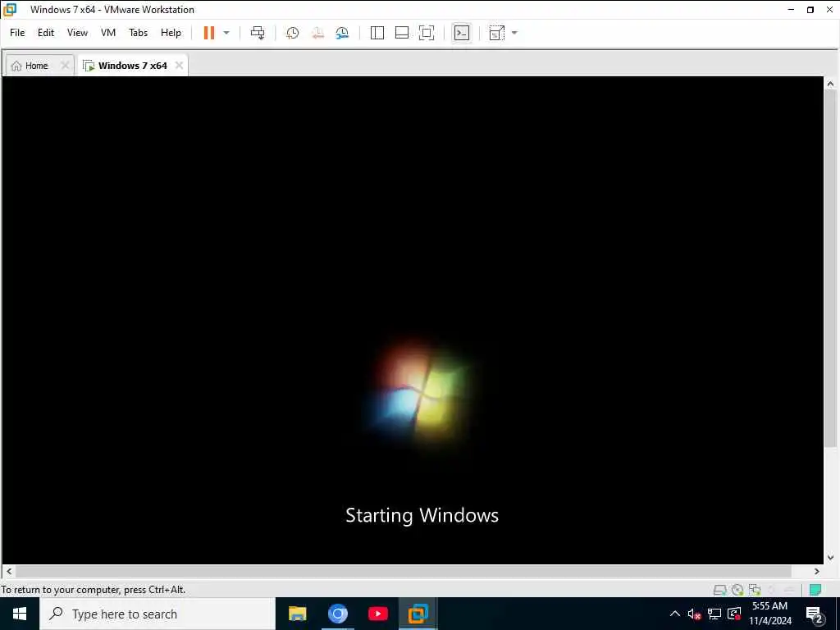
Task: Open YouTube app from the taskbar
Action: [x=377, y=614]
